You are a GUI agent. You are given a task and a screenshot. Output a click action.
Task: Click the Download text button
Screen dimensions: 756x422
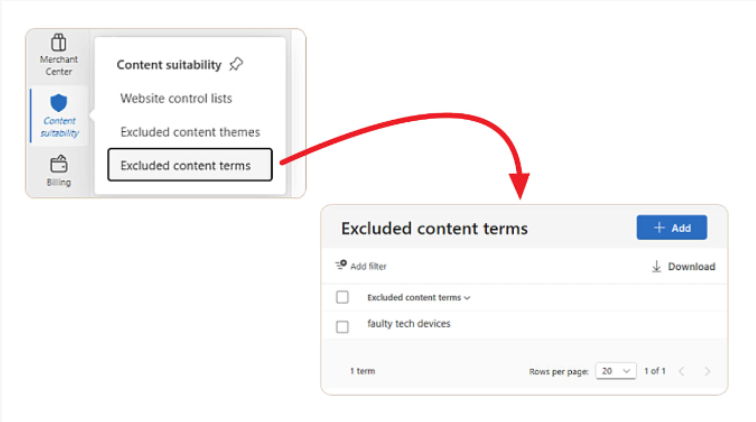pyautogui.click(x=691, y=267)
